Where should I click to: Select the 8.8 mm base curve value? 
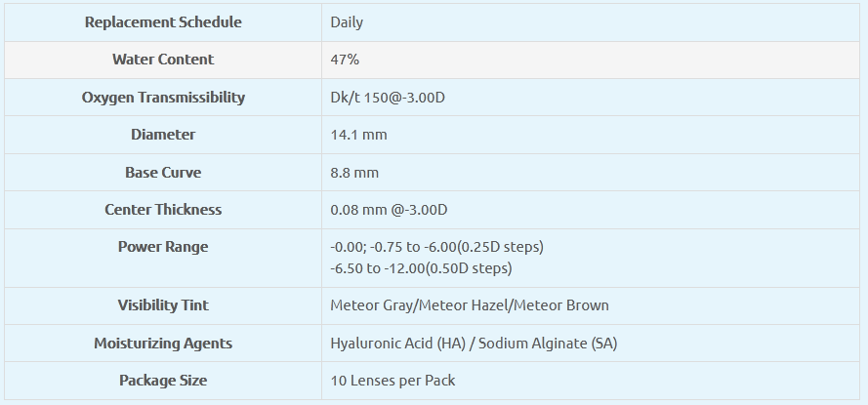click(x=354, y=173)
